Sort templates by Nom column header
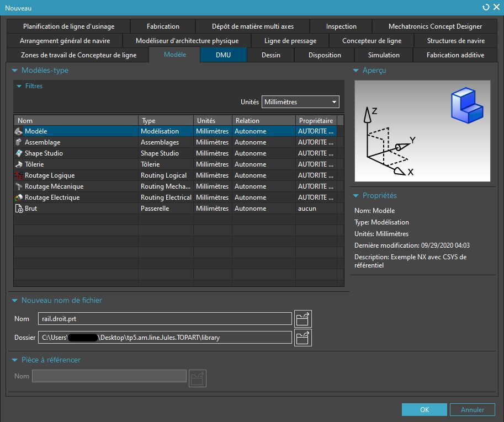504x422 pixels. point(76,120)
